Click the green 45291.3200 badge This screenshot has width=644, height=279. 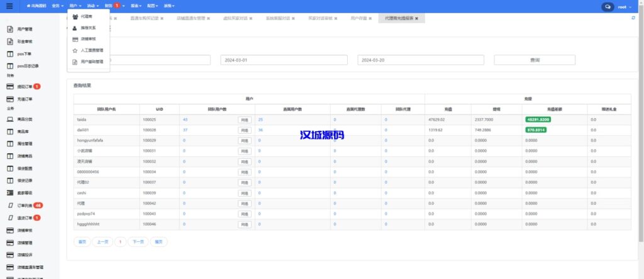[x=538, y=119]
